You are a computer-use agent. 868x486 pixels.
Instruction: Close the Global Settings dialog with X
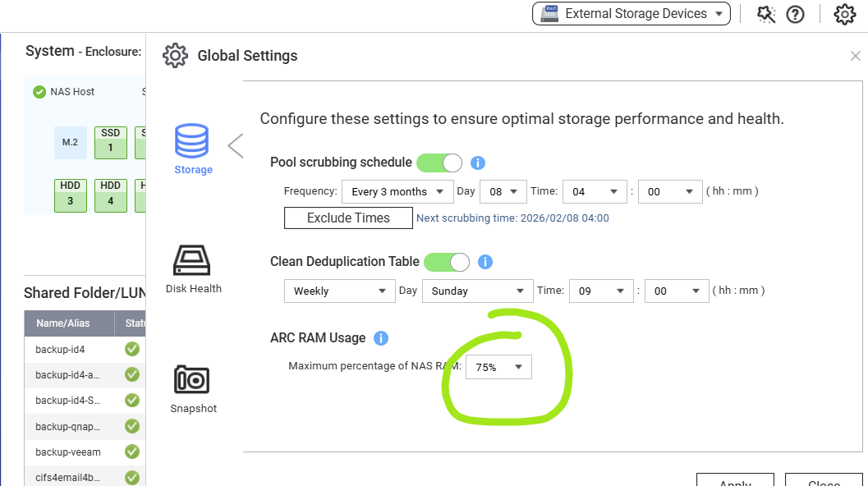pos(855,56)
